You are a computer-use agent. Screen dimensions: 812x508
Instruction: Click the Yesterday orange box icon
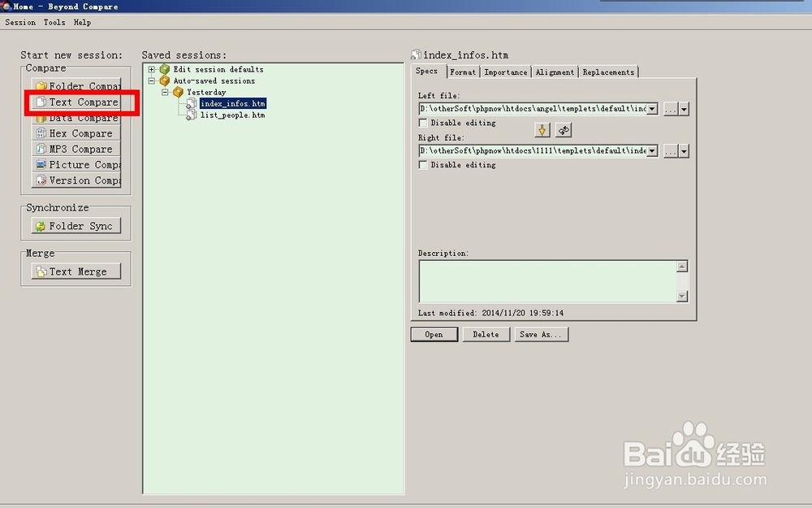(x=178, y=92)
